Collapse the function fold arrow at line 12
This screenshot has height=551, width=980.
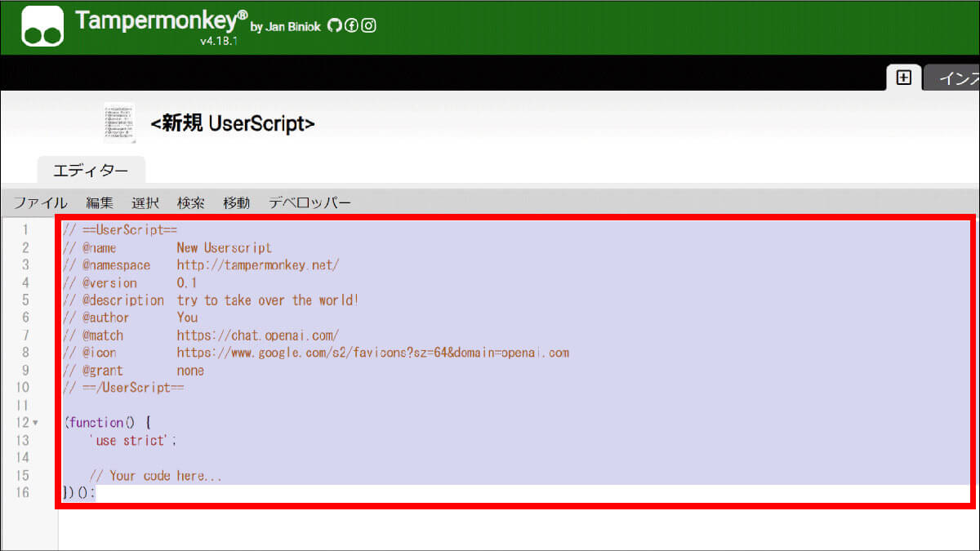[35, 423]
